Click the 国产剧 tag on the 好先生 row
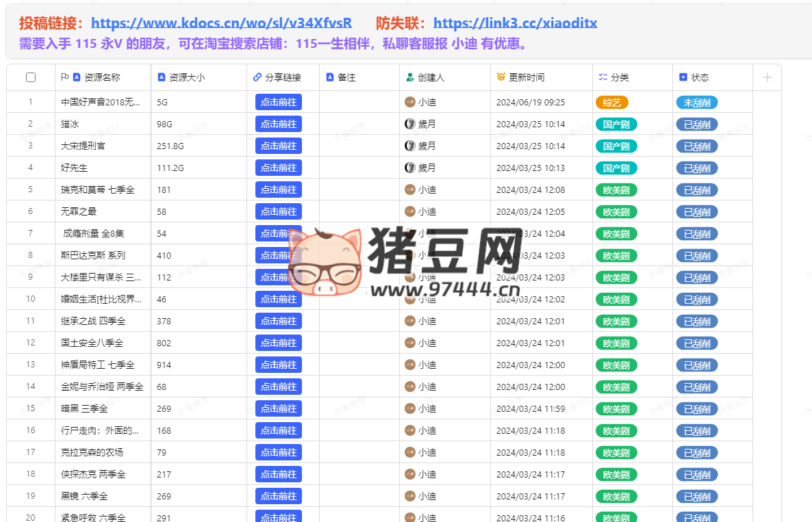This screenshot has width=812, height=522. point(616,168)
